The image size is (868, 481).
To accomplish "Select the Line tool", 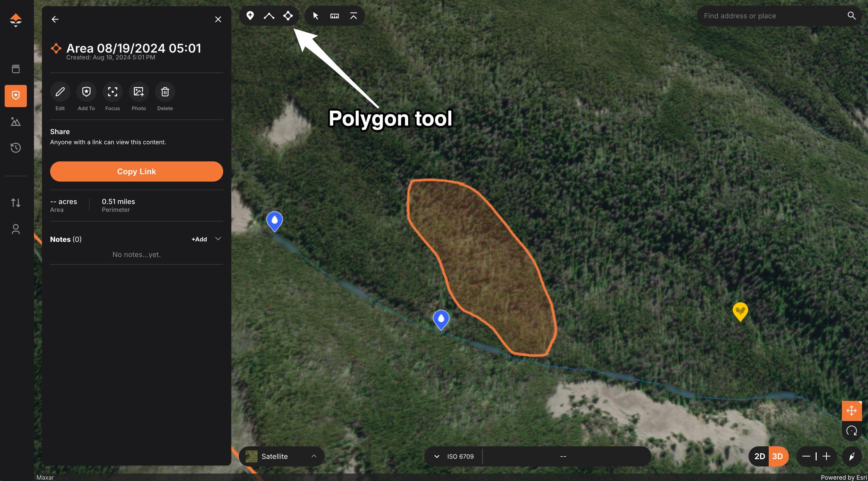I will click(x=269, y=16).
